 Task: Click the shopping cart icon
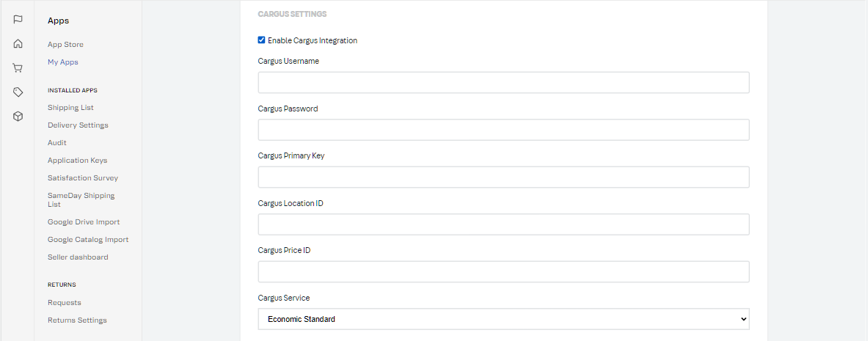[18, 67]
